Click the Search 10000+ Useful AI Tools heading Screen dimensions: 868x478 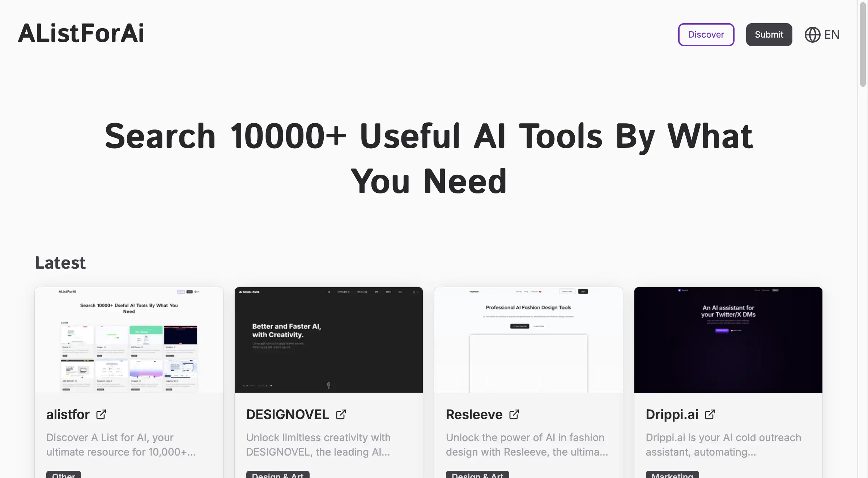429,158
